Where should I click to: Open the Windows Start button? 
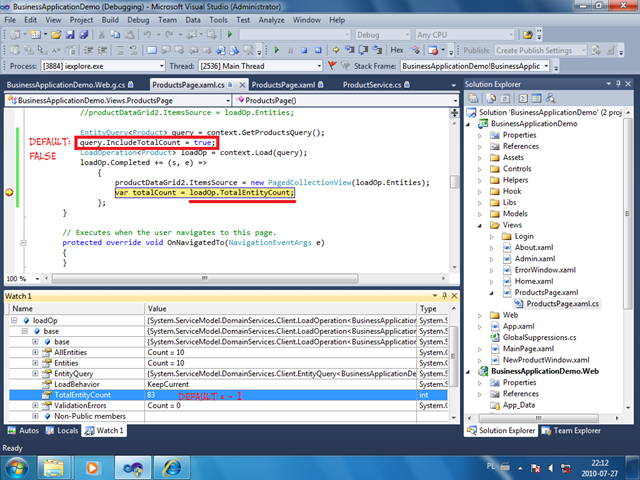[x=16, y=468]
